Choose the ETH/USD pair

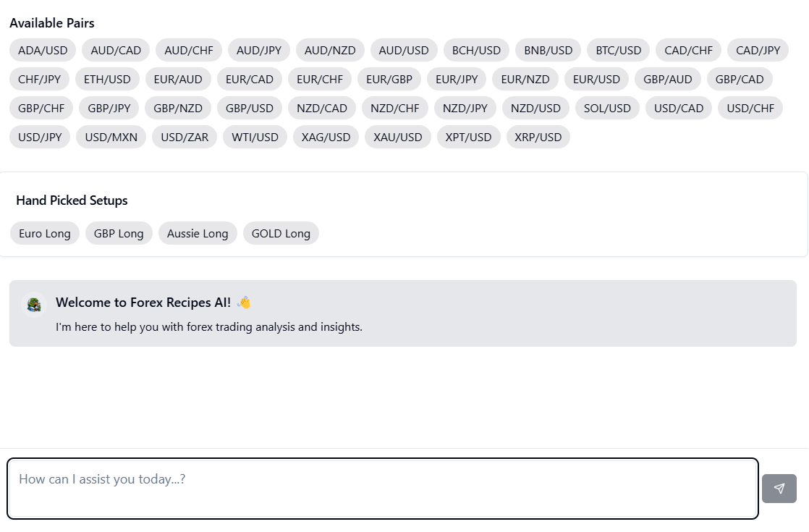click(x=107, y=79)
